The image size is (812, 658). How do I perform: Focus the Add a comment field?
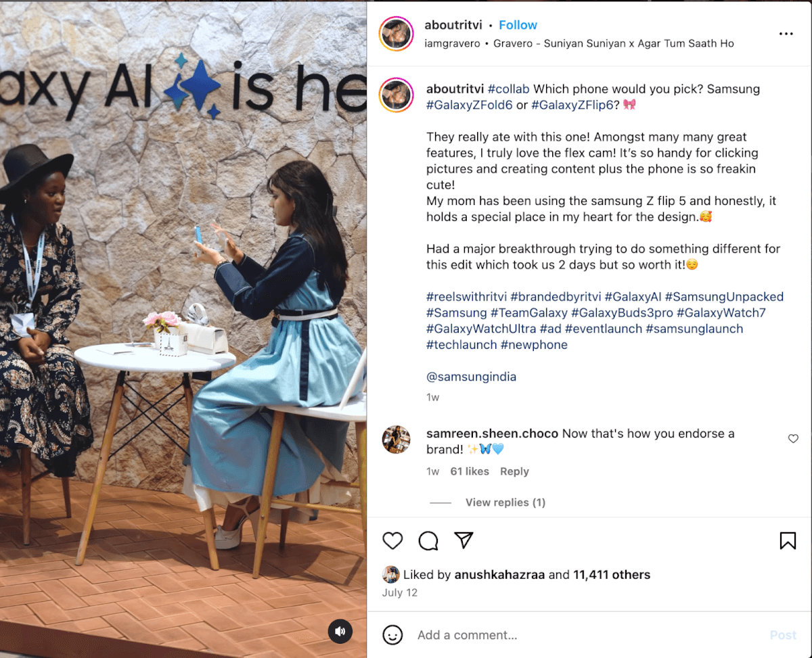click(x=589, y=635)
